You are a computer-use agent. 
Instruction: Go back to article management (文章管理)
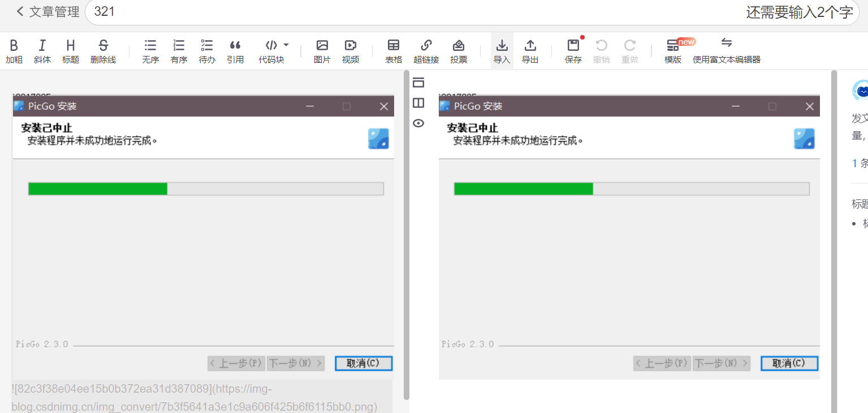coord(47,12)
